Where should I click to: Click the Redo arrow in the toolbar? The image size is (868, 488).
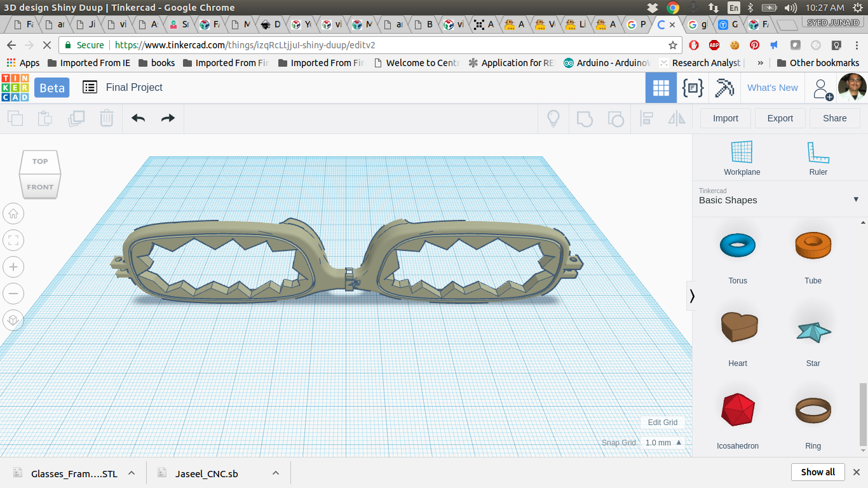[x=168, y=118]
